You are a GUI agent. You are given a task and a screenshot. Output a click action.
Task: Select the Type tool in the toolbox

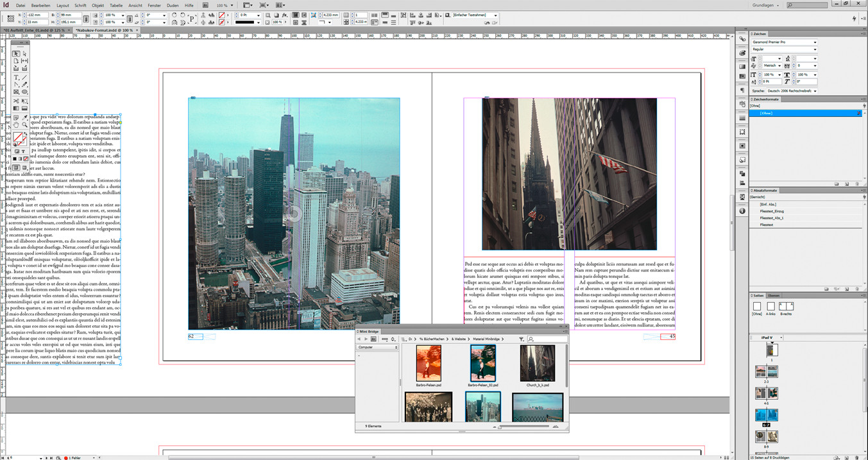(x=17, y=78)
